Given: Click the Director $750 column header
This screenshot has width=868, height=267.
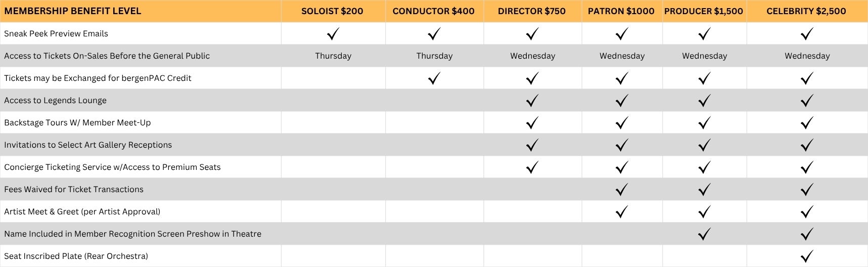Looking at the screenshot, I should pyautogui.click(x=531, y=11).
